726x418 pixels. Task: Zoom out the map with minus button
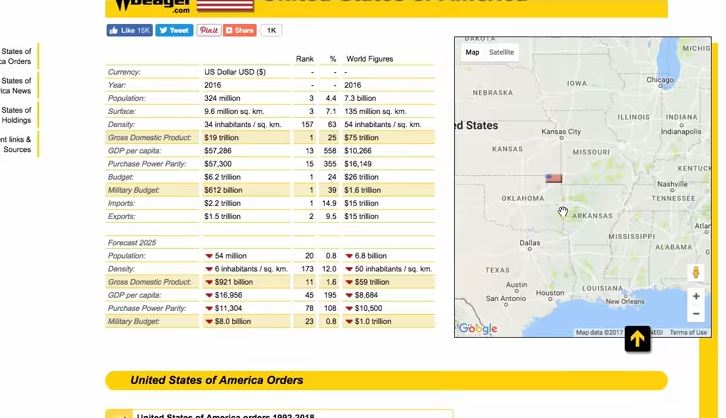(696, 314)
